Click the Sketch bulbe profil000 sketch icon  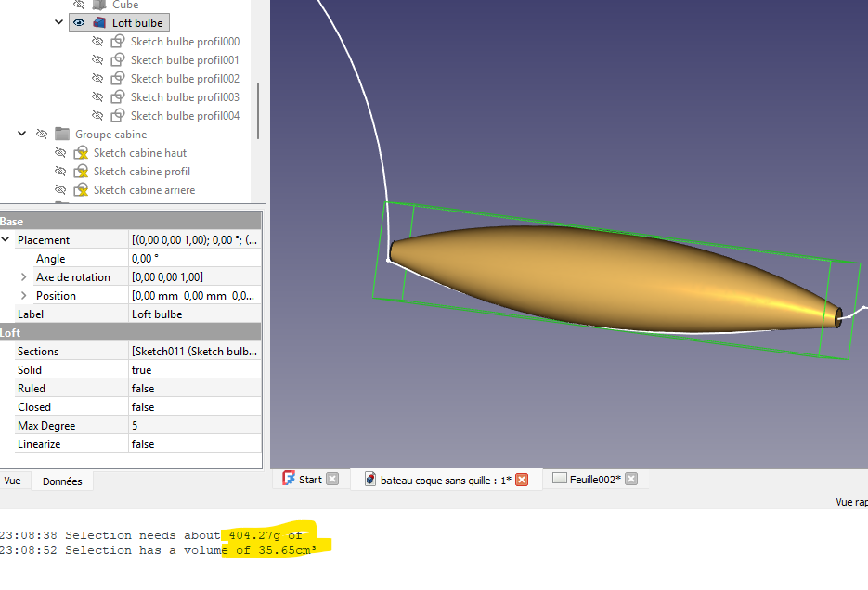point(118,42)
